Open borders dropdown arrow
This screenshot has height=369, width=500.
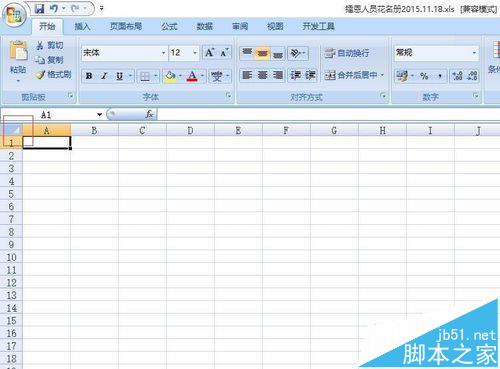point(156,76)
